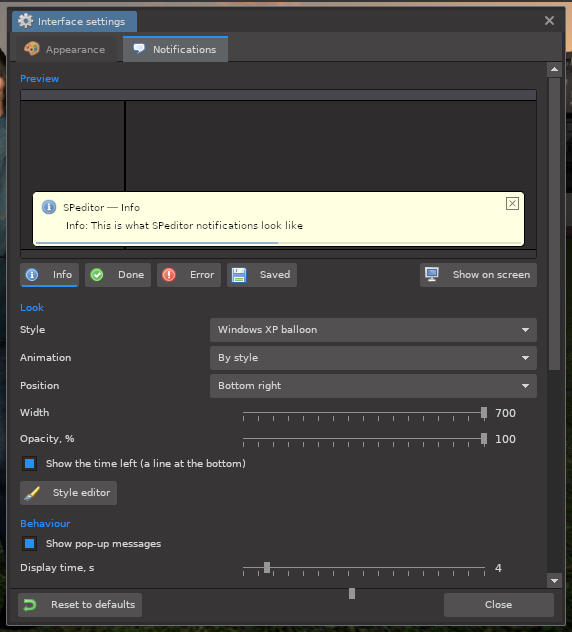Toggle Show pop-up messages checkbox

point(29,544)
